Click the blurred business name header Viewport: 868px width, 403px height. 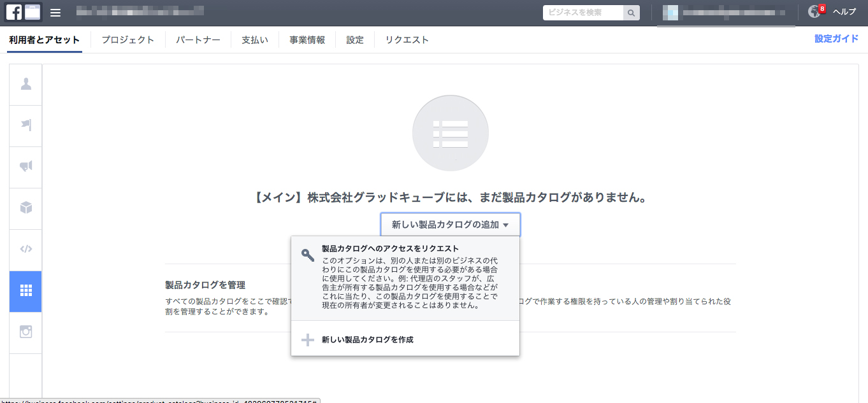(139, 11)
